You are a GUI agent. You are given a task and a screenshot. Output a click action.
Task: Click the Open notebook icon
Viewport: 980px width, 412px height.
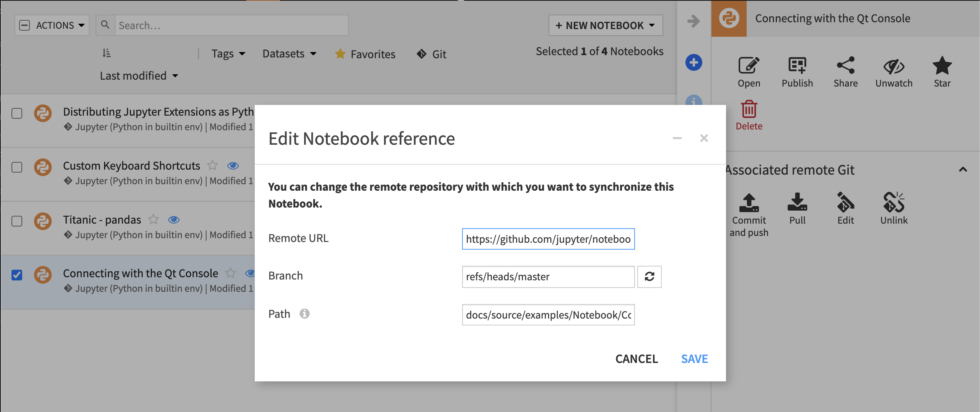coord(749,65)
